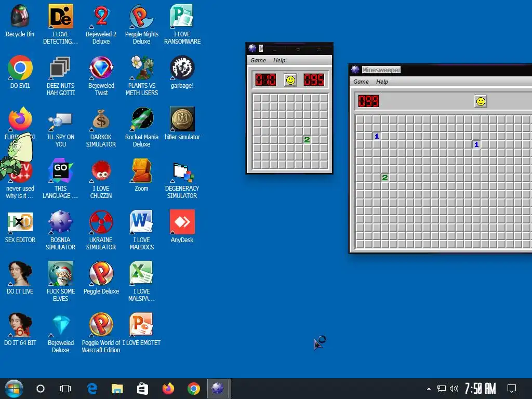
Task: Click the green 2 tile in large Minesweeper
Action: click(x=385, y=178)
